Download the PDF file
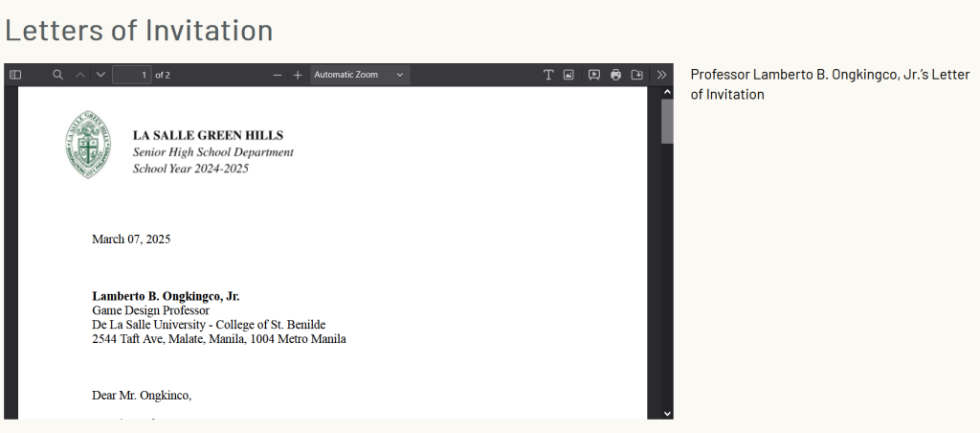 coord(636,75)
